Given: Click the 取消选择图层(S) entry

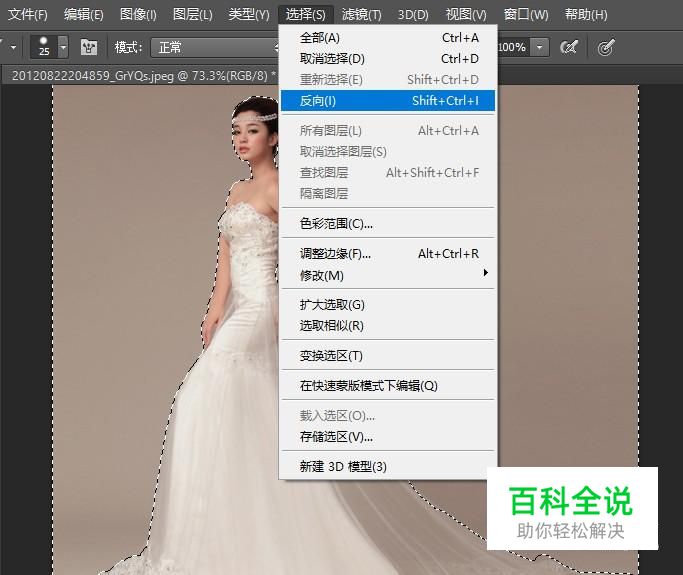Looking at the screenshot, I should pos(388,152).
